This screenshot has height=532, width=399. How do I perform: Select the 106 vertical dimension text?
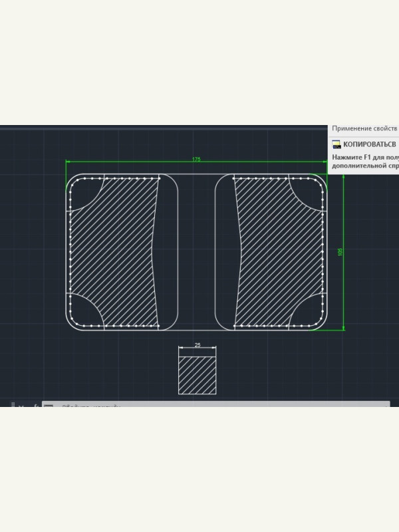pyautogui.click(x=340, y=253)
